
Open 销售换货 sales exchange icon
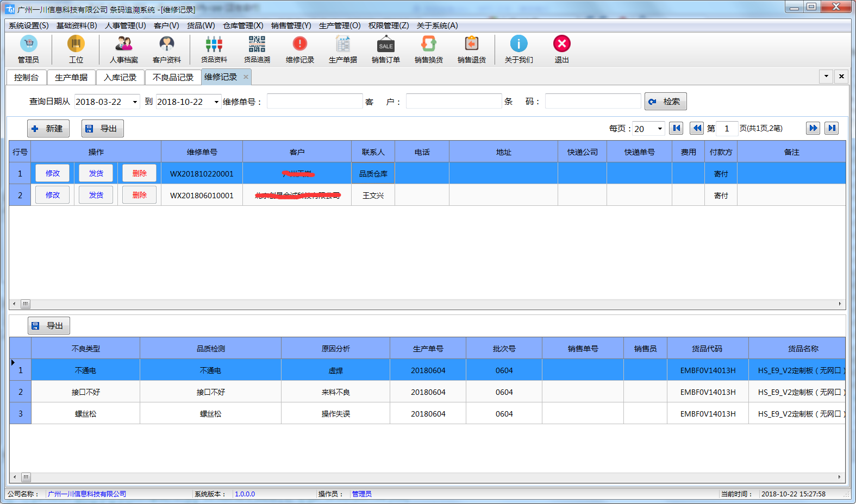point(429,49)
